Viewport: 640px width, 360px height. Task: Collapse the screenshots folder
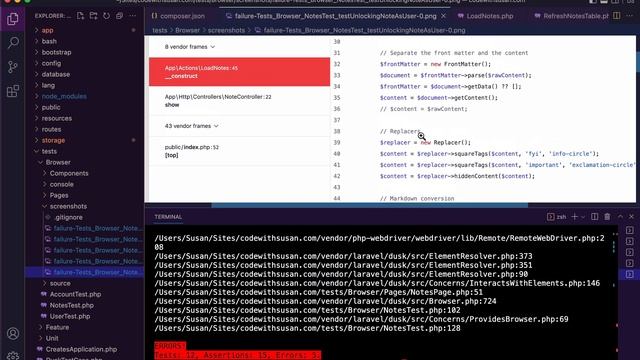pyautogui.click(x=68, y=207)
